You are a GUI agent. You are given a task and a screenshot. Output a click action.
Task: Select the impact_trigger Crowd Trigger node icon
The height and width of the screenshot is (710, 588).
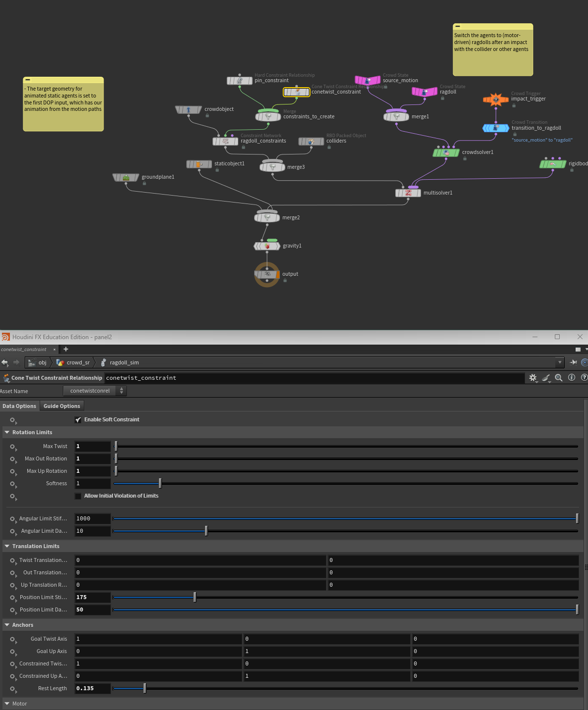[x=496, y=100]
